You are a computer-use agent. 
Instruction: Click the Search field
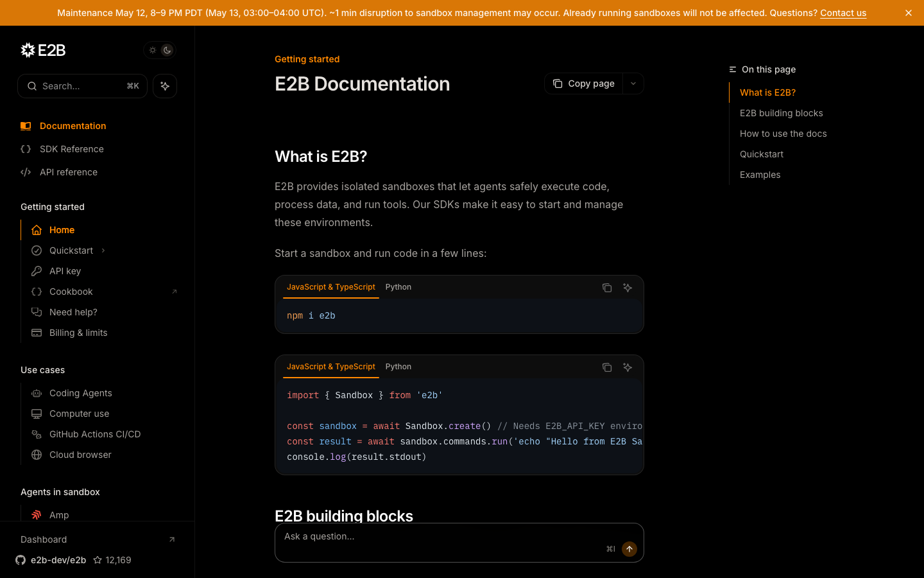click(82, 86)
